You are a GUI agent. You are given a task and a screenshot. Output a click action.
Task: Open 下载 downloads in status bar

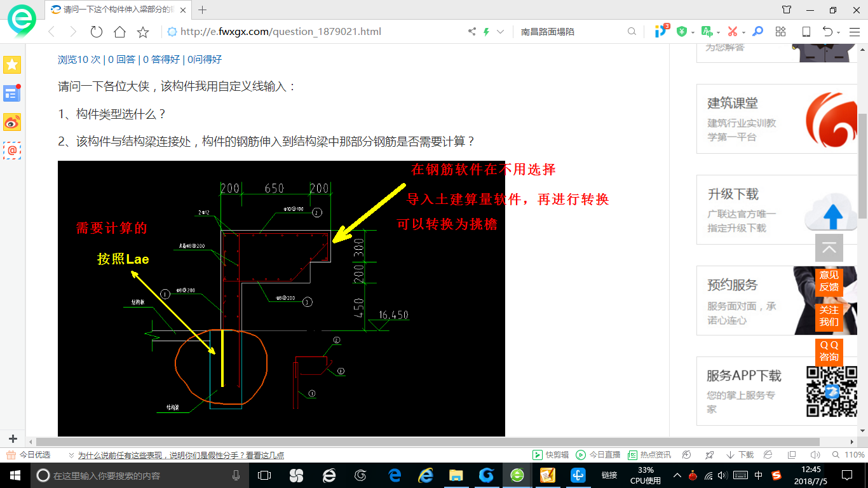click(x=740, y=455)
